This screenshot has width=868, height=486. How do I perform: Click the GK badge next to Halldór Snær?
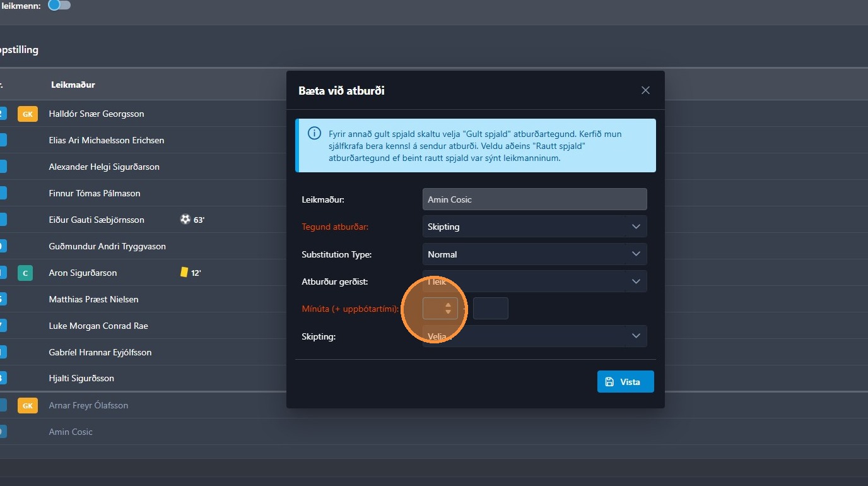tap(28, 114)
